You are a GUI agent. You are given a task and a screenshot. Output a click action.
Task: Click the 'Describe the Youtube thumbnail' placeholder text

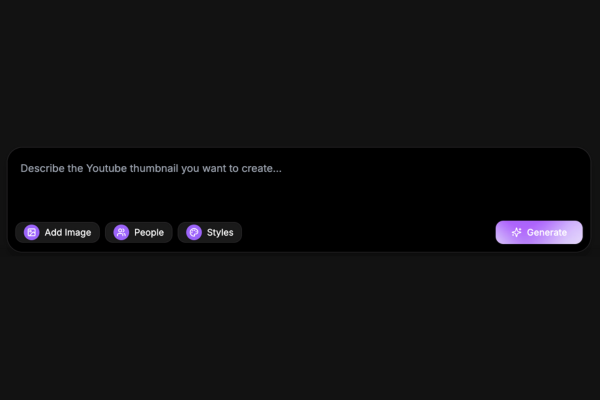tap(151, 168)
